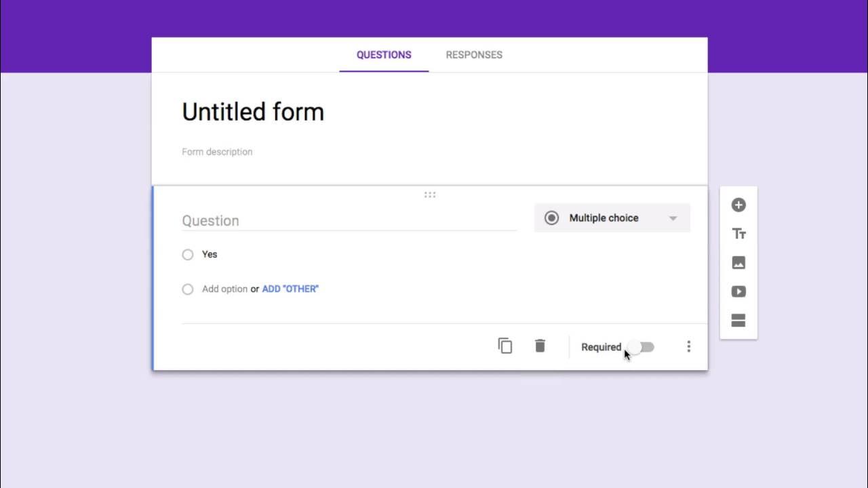
Task: Add a title and description block
Action: tap(738, 234)
